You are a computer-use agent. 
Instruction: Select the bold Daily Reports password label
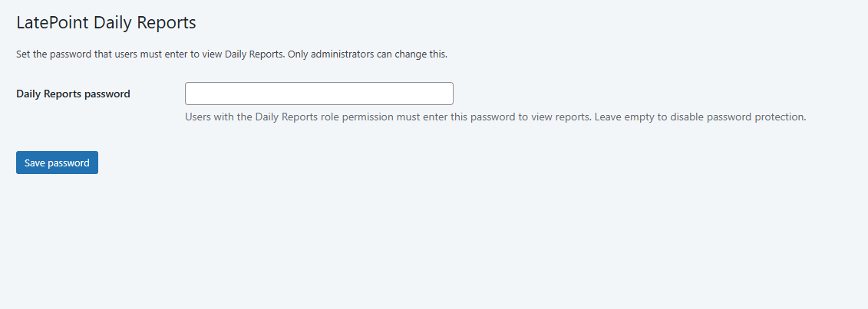(73, 94)
